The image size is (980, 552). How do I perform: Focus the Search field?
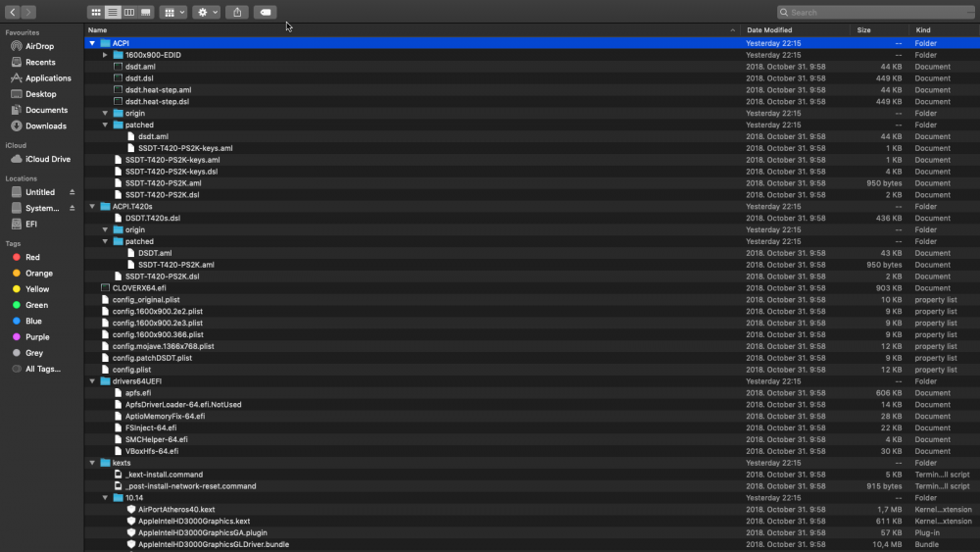point(875,12)
